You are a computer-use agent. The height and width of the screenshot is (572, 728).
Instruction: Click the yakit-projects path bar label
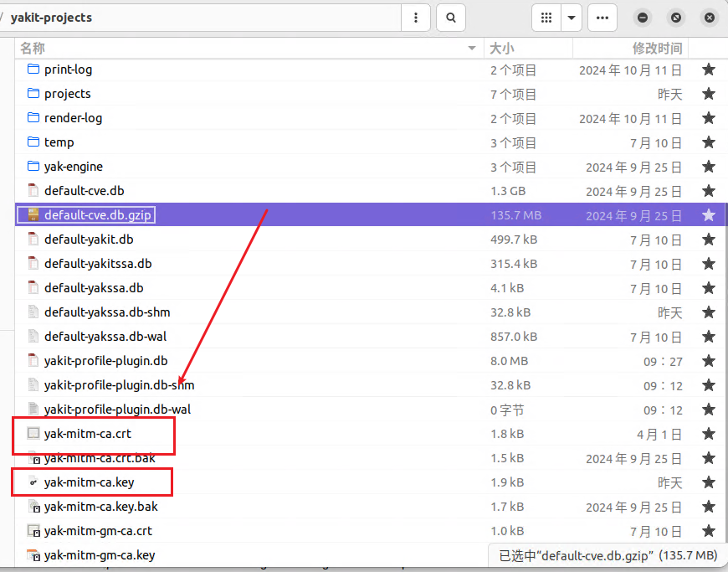(x=51, y=17)
